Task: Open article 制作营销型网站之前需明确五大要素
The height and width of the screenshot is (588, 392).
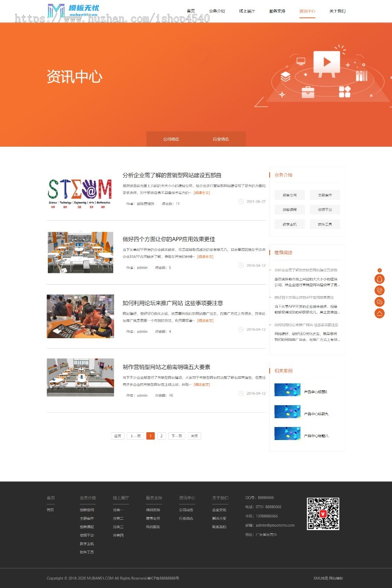Action: coord(166,367)
